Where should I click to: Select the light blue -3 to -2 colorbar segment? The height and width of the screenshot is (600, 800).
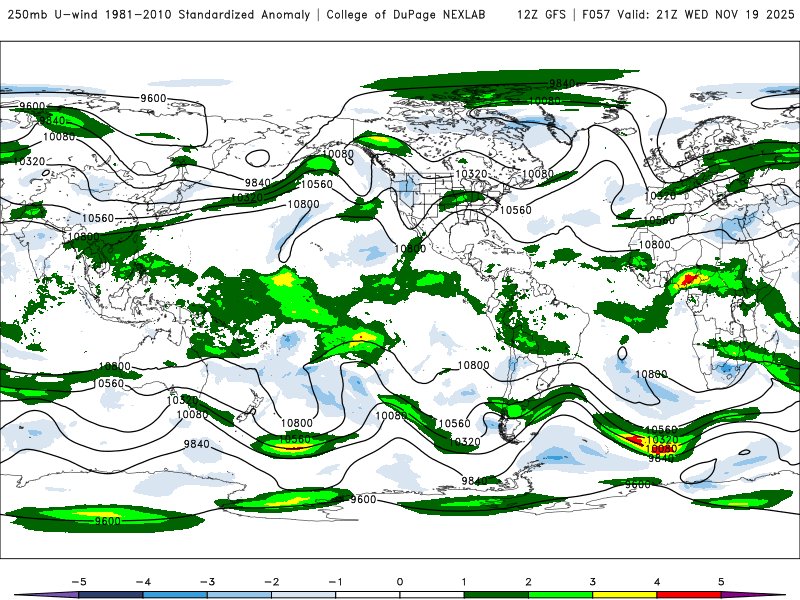point(239,595)
